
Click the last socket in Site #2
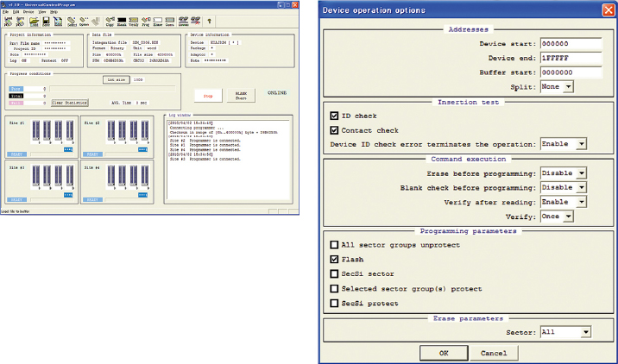click(145, 131)
